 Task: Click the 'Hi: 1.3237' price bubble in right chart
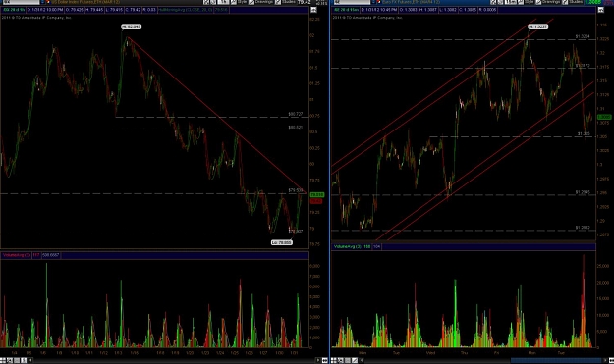(537, 26)
